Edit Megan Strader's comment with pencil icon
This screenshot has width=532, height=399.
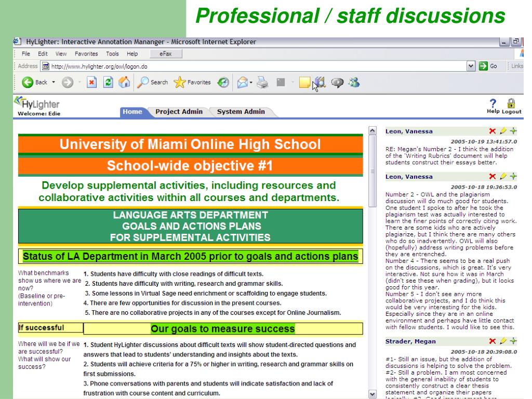coord(503,341)
